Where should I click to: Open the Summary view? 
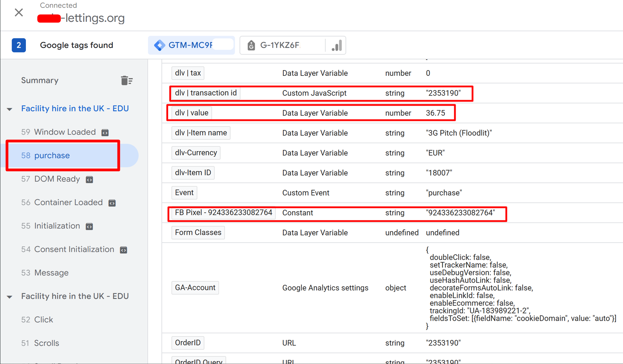tap(40, 81)
